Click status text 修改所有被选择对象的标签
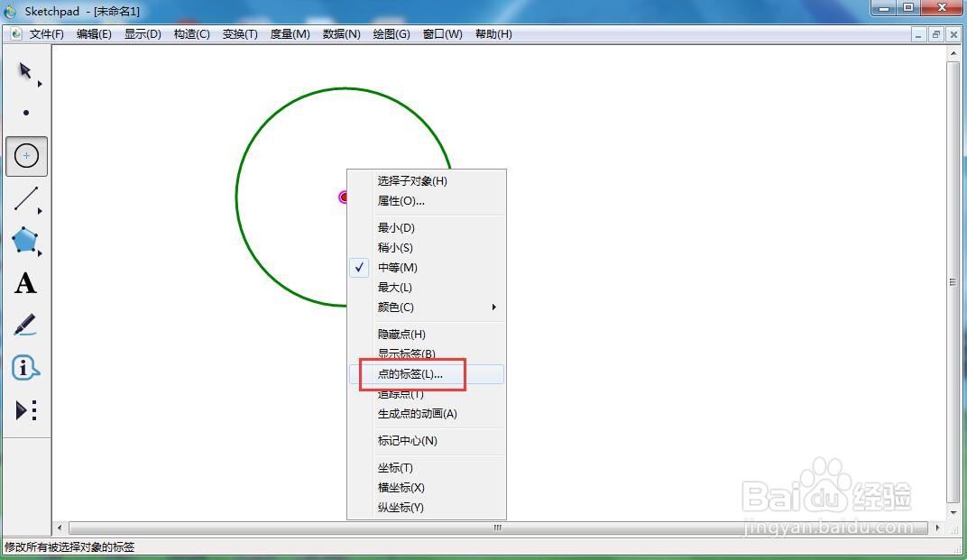This screenshot has height=560, width=967. tap(69, 547)
